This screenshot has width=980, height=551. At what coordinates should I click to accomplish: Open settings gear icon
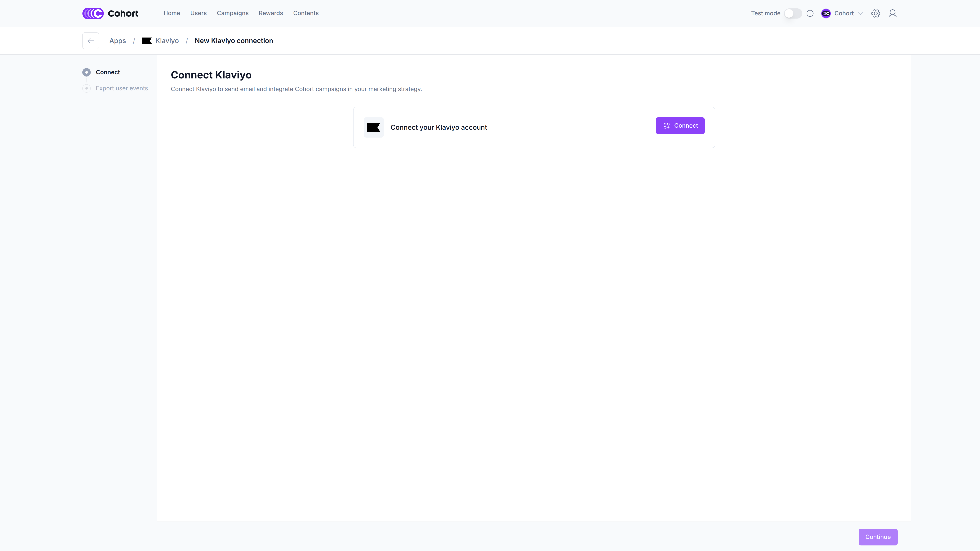(x=875, y=13)
